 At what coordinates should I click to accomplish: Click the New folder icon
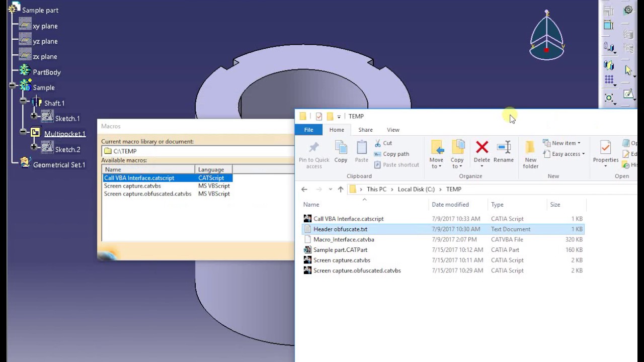[x=530, y=147]
